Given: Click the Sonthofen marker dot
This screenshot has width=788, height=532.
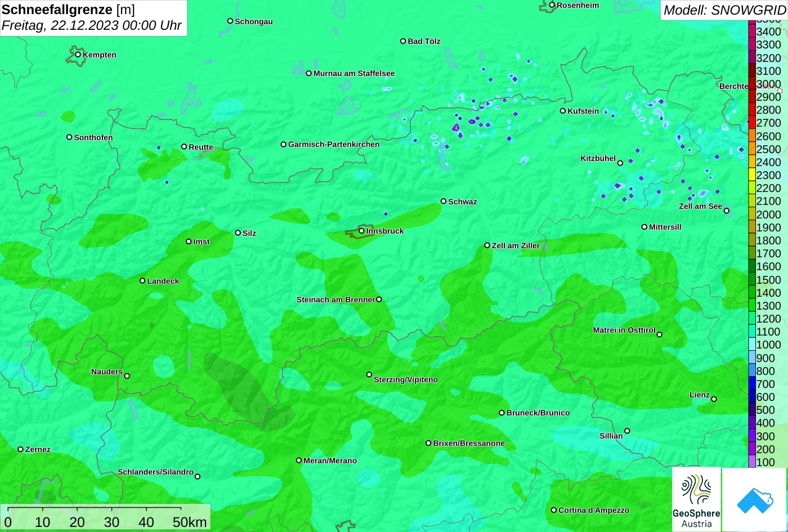Looking at the screenshot, I should click(69, 137).
